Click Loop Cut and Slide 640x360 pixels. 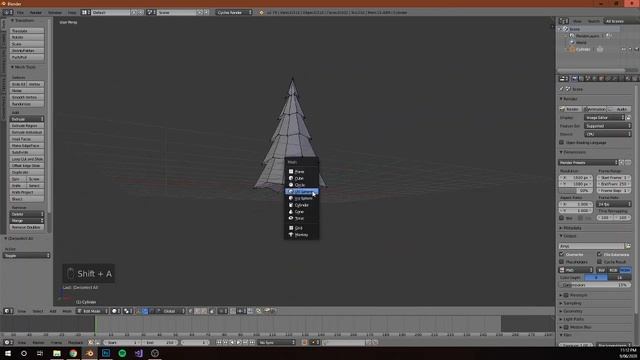click(27, 159)
